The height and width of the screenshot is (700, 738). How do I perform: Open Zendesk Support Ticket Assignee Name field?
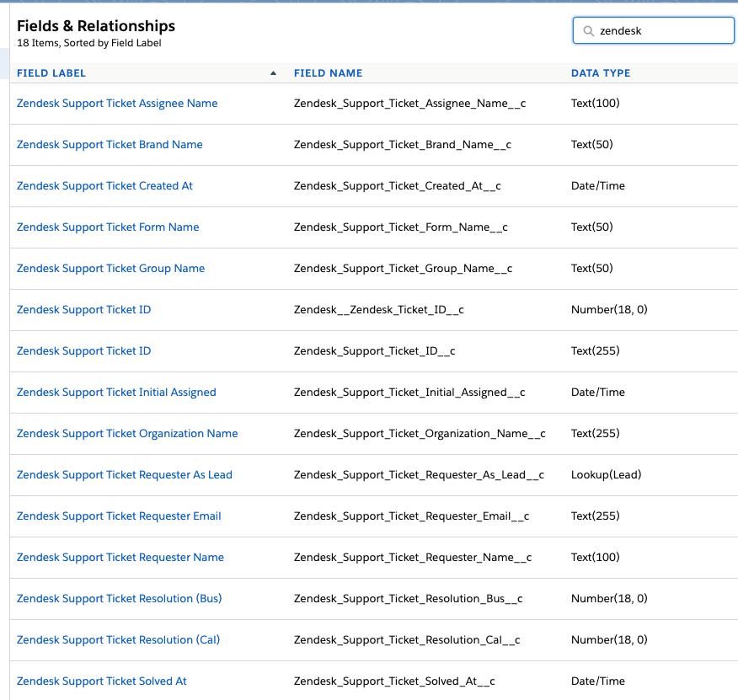pyautogui.click(x=117, y=104)
